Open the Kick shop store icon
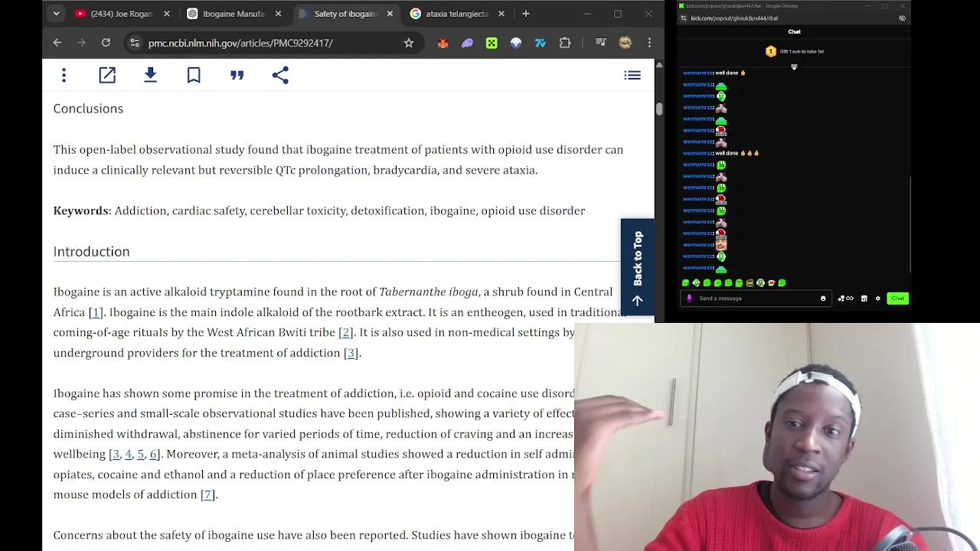This screenshot has width=980, height=551. pyautogui.click(x=864, y=298)
